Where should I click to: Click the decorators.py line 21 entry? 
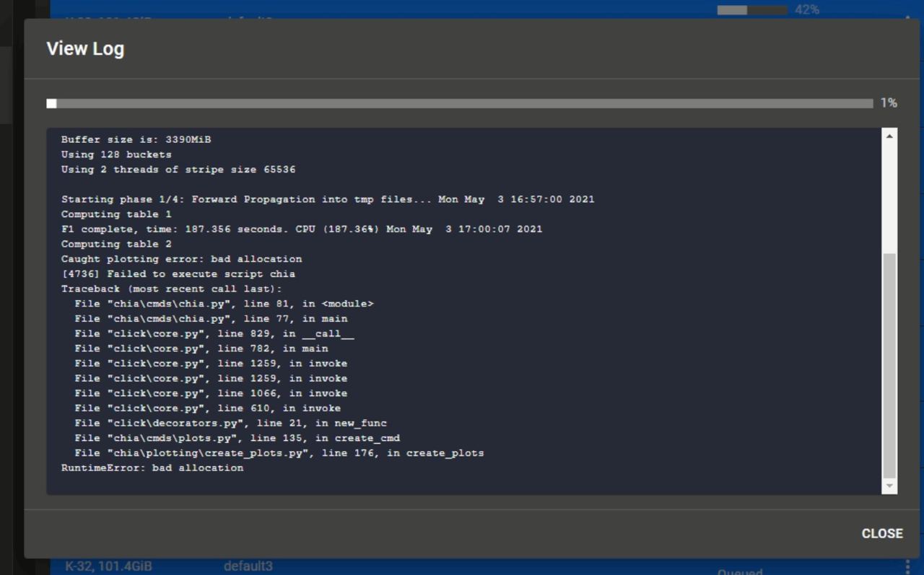click(230, 423)
